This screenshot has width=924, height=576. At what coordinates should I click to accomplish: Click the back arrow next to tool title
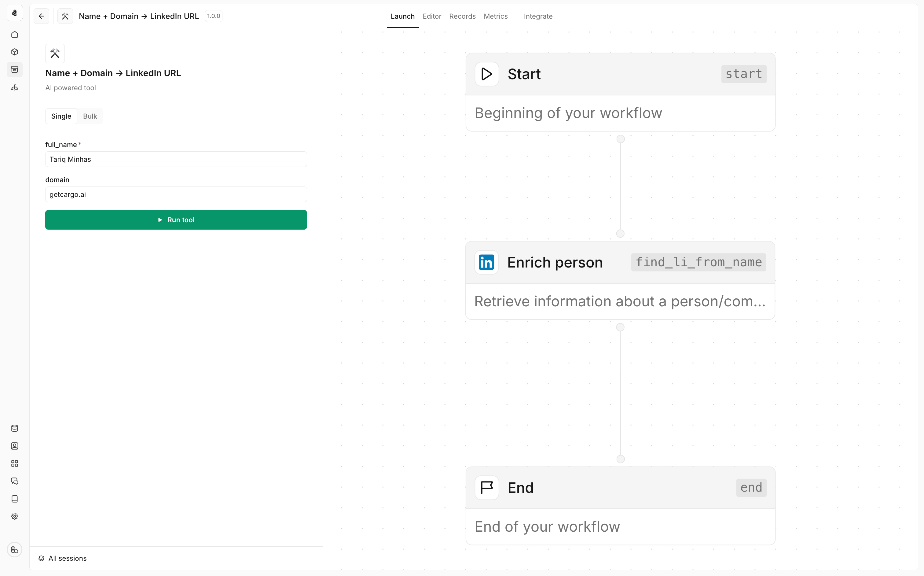pyautogui.click(x=41, y=16)
